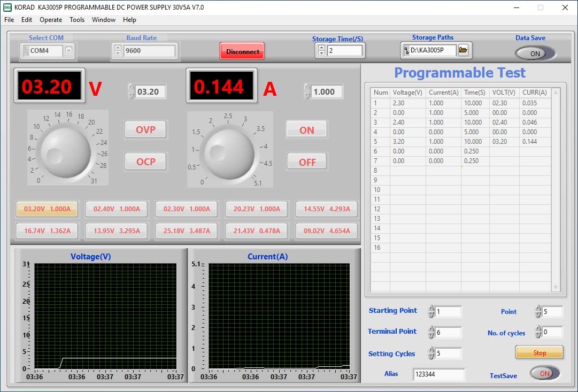
Task: Click row 8 number cell in table
Action: coord(380,171)
